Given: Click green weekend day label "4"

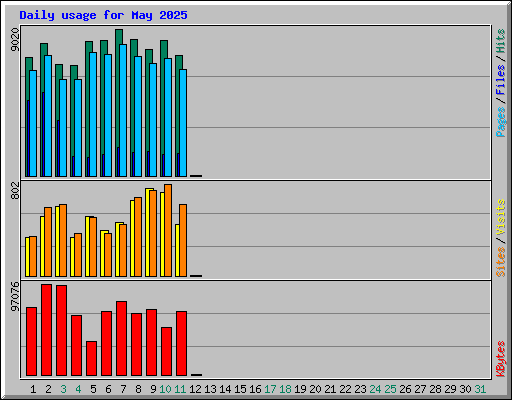Looking at the screenshot, I should pos(78,389).
